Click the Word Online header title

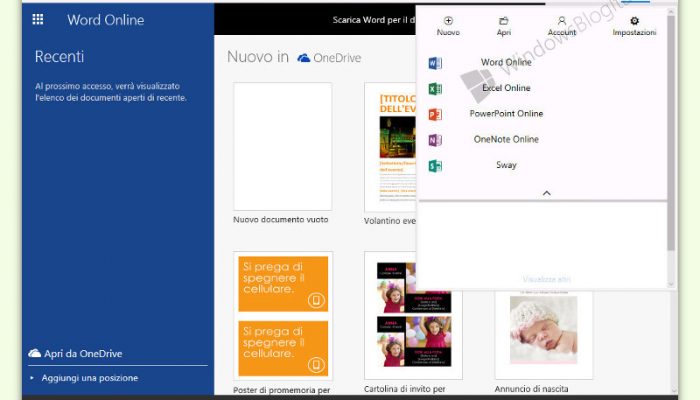pos(106,20)
